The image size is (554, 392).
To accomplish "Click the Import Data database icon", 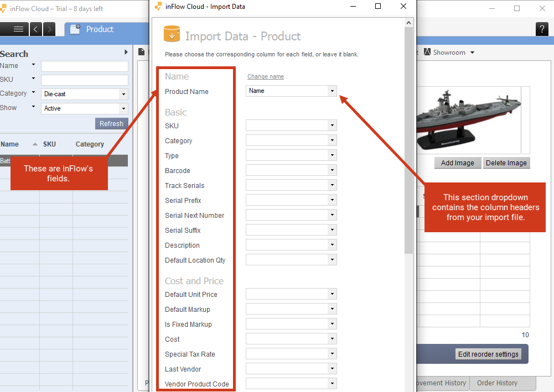I will (172, 34).
